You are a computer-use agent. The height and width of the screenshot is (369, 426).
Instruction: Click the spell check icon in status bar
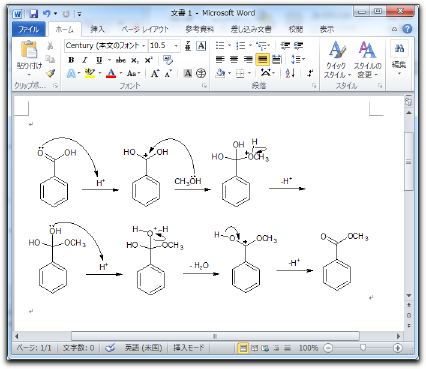(110, 348)
